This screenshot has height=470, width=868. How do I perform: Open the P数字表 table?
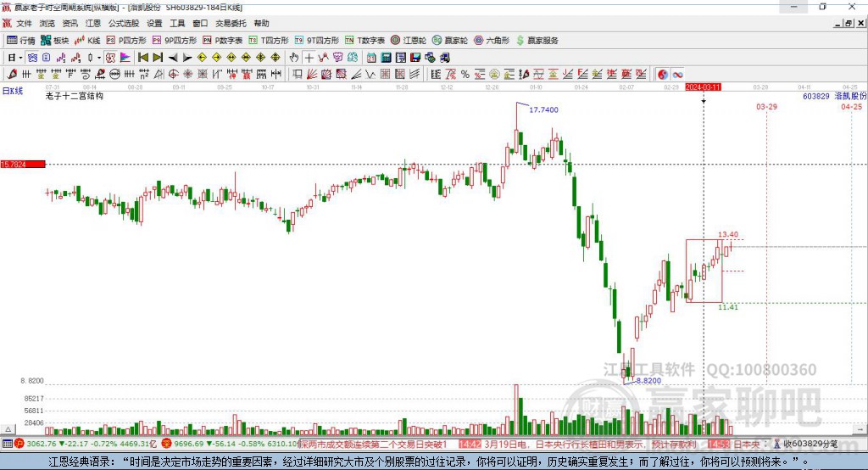pyautogui.click(x=223, y=41)
